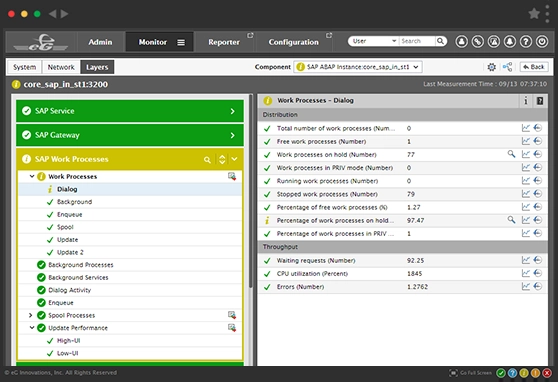Click the Back button

534,67
